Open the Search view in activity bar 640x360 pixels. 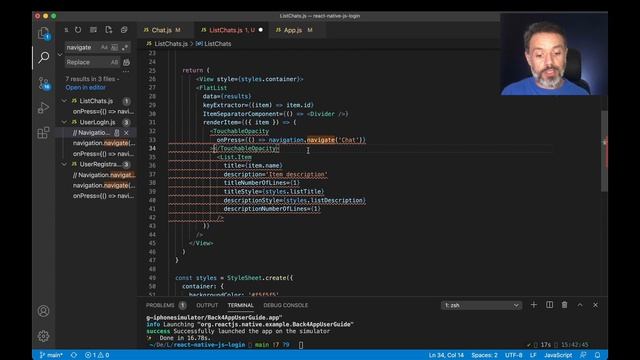[x=44, y=57]
